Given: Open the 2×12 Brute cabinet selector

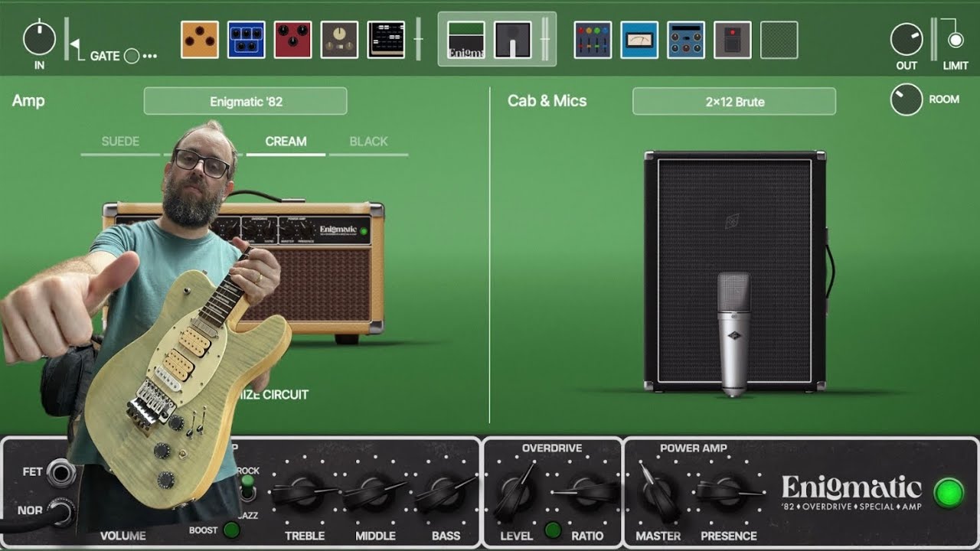Looking at the screenshot, I should tap(734, 101).
